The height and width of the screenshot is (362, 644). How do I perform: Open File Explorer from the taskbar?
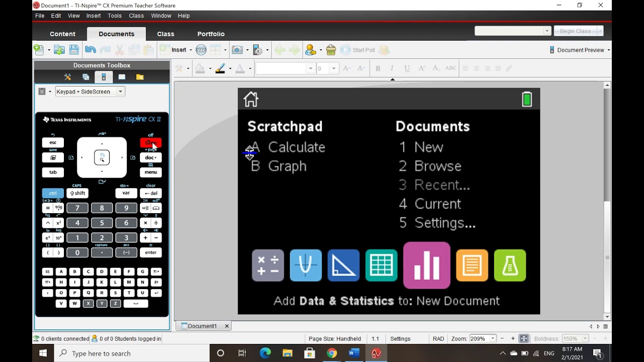tap(287, 353)
